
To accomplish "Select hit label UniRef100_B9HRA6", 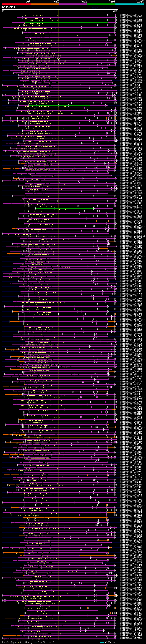I will tap(131, 37).
